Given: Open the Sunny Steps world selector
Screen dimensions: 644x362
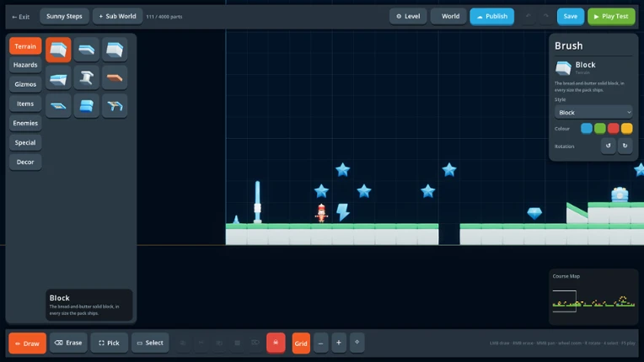Looking at the screenshot, I should pos(64,16).
